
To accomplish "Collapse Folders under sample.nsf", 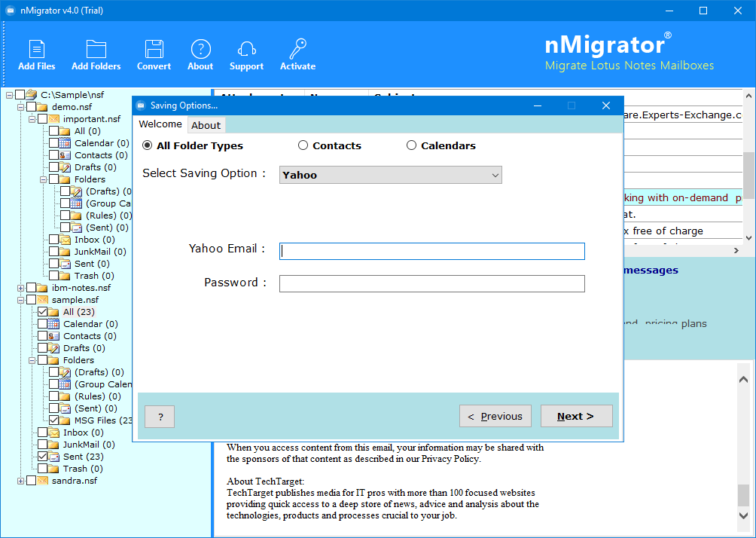I will coord(32,360).
